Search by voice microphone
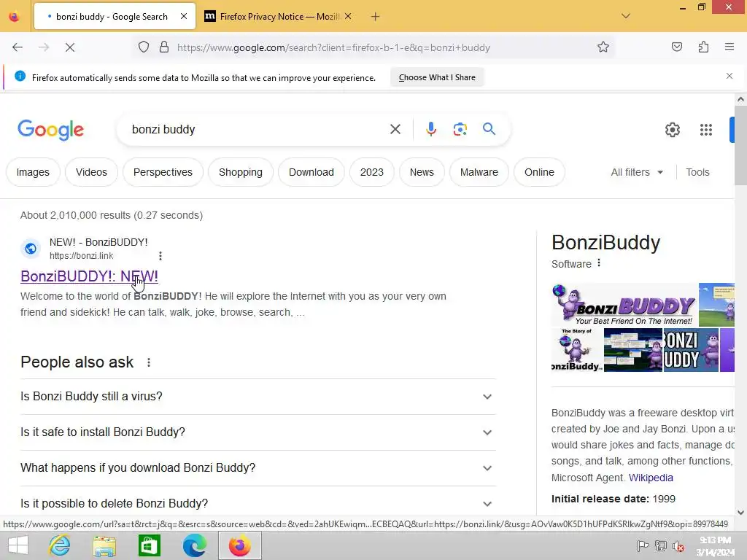The height and width of the screenshot is (560, 747). tap(430, 129)
